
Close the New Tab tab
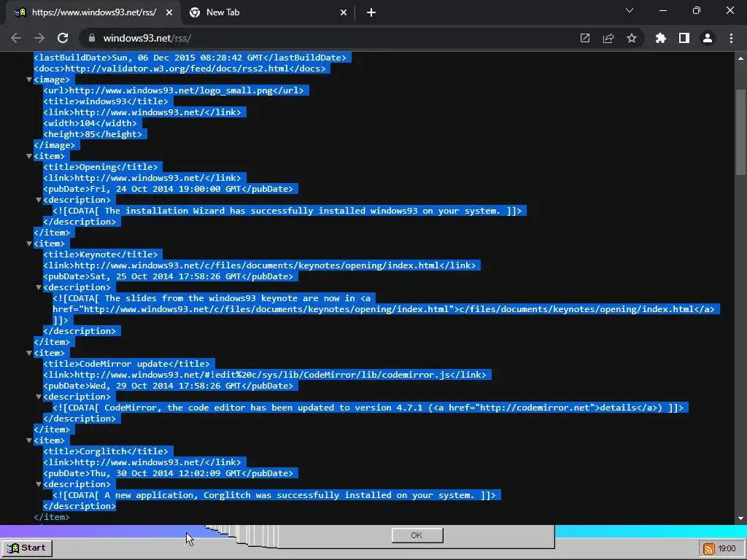click(344, 12)
